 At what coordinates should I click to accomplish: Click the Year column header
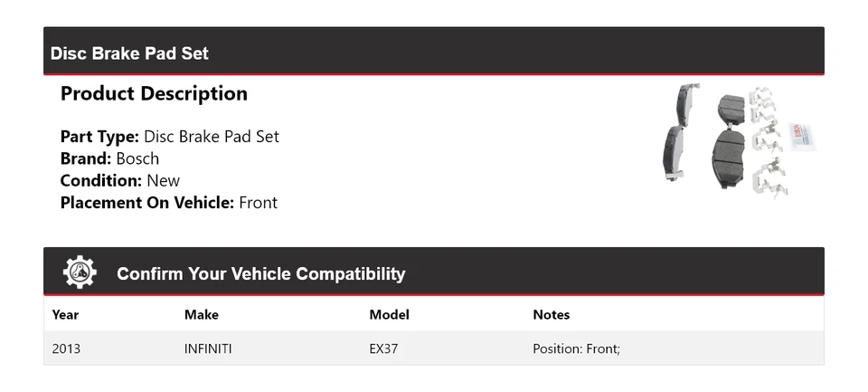tap(65, 315)
